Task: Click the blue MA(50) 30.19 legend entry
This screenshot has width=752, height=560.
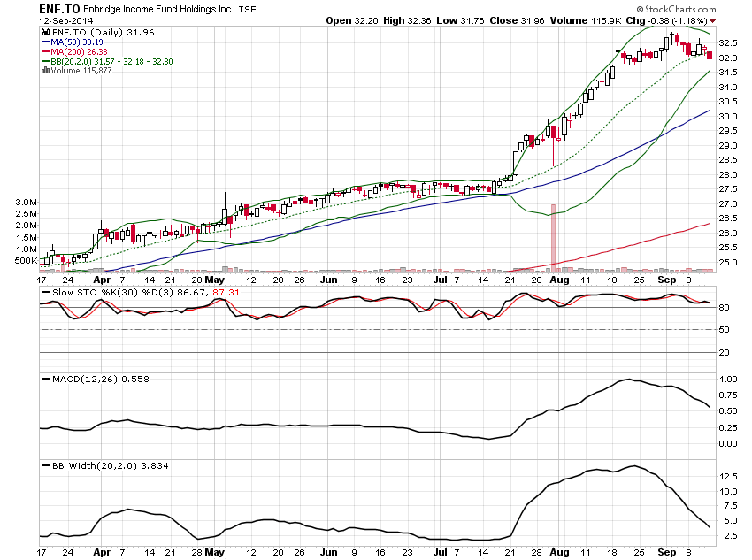Action: pyautogui.click(x=73, y=42)
